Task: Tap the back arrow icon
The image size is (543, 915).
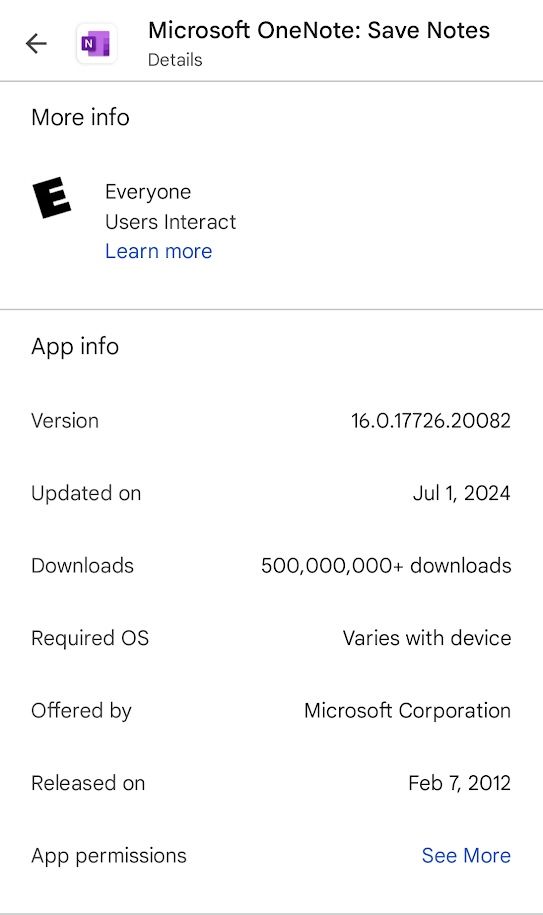Action: (x=36, y=43)
